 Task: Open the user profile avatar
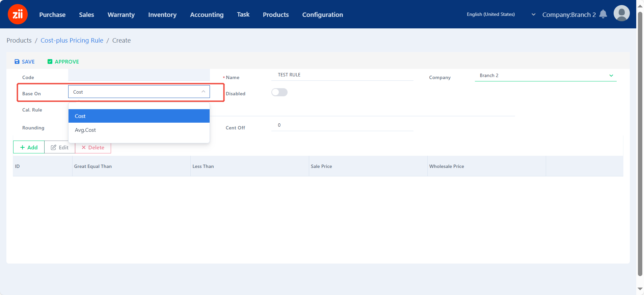coord(622,14)
